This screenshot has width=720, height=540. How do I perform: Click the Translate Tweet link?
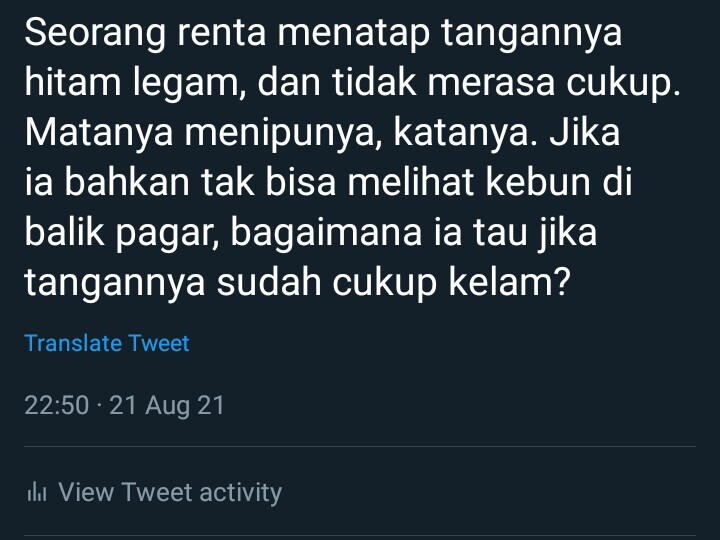coord(107,343)
